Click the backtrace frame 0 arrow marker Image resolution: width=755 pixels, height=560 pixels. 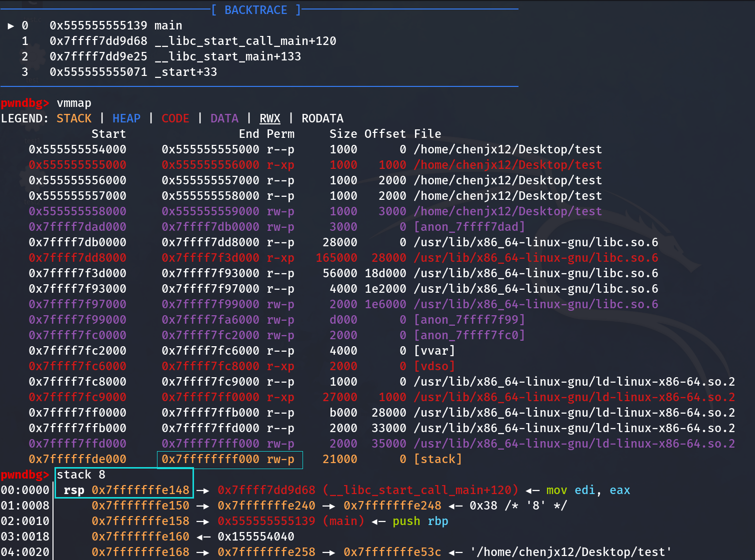coord(11,25)
